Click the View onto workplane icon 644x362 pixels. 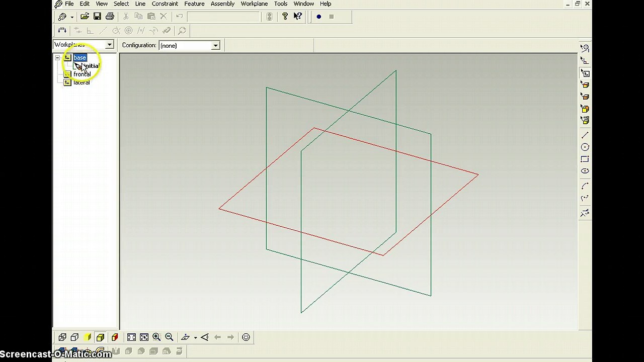pyautogui.click(x=185, y=337)
